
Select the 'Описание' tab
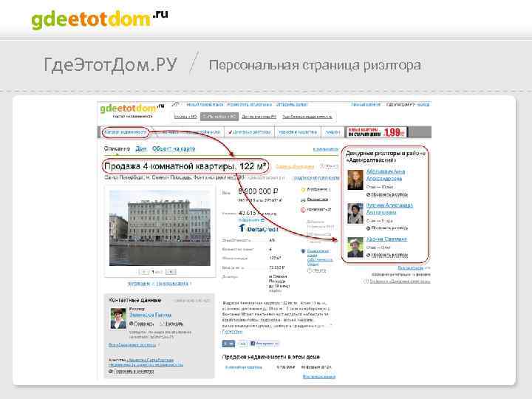117,149
